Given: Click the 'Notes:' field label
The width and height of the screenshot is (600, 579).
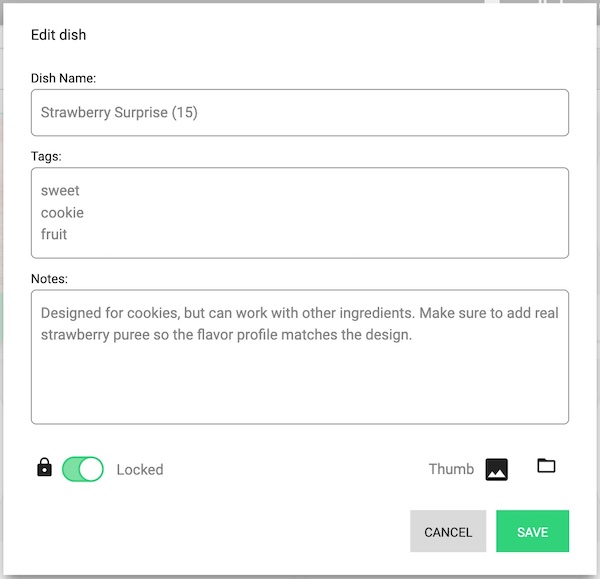Looking at the screenshot, I should 49,279.
